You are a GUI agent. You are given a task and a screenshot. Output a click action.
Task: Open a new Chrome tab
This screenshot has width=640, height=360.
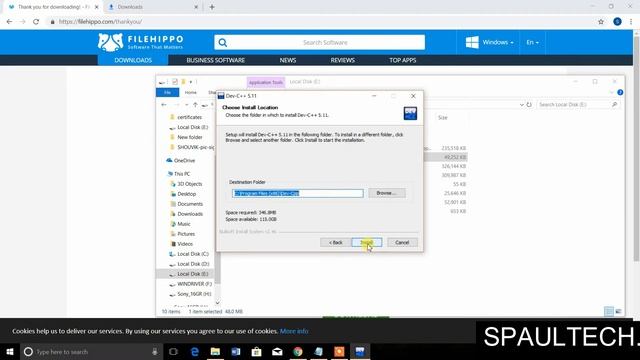tap(212, 7)
